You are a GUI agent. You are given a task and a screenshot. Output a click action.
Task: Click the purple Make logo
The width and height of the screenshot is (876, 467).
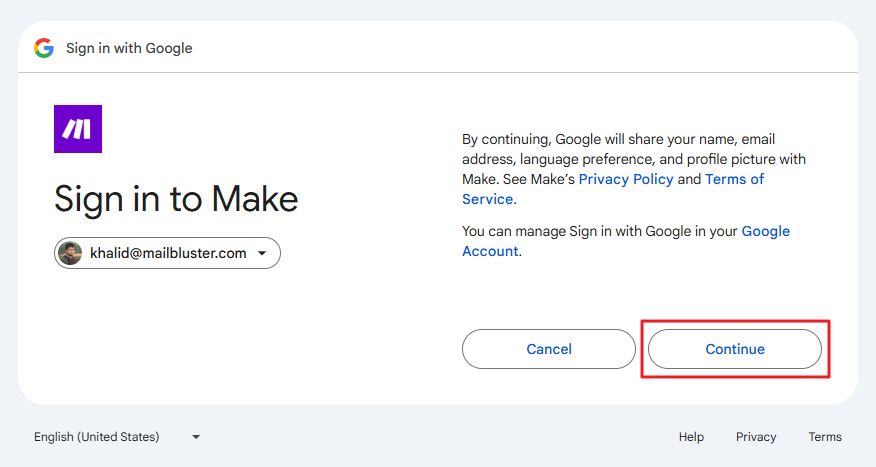point(78,129)
